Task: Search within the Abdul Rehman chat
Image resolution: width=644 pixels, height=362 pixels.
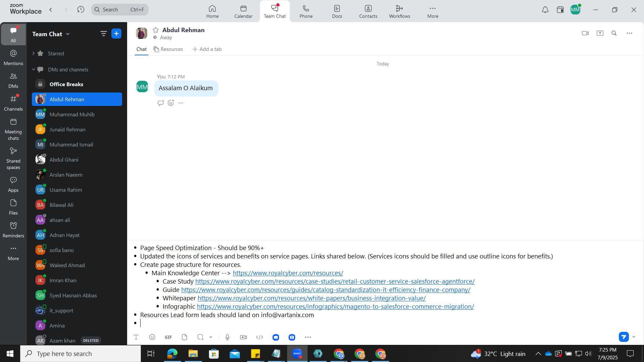Action: [614, 33]
